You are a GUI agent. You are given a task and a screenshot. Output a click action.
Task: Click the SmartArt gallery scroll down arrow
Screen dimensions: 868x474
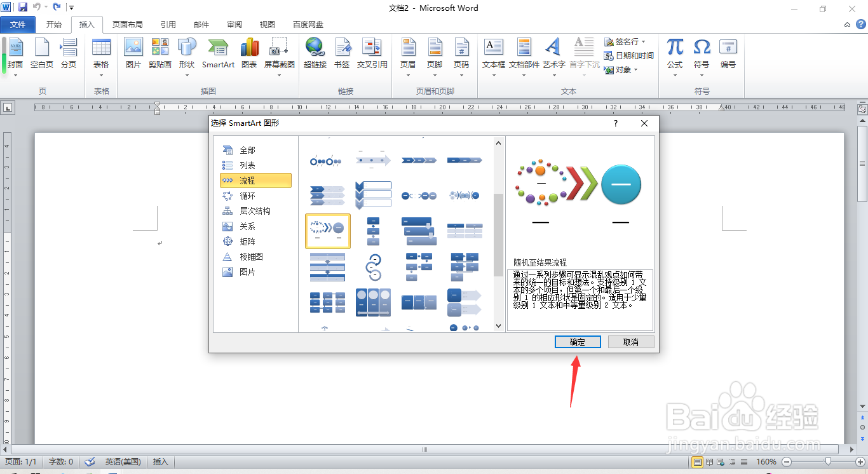pos(498,326)
